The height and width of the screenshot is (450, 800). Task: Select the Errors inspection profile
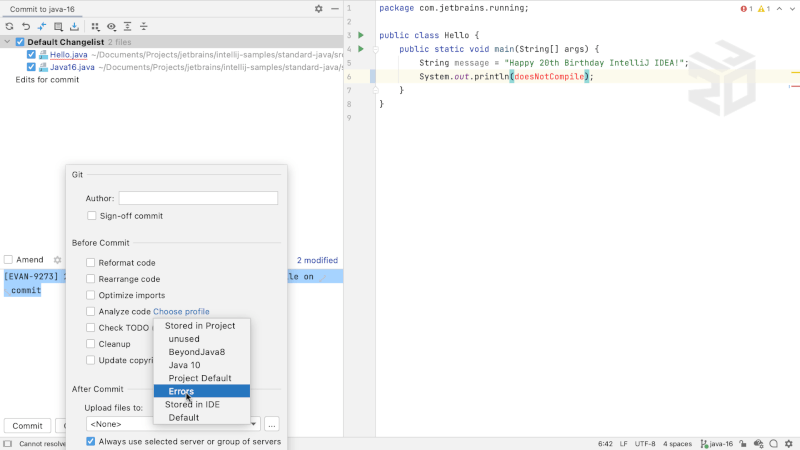202,391
